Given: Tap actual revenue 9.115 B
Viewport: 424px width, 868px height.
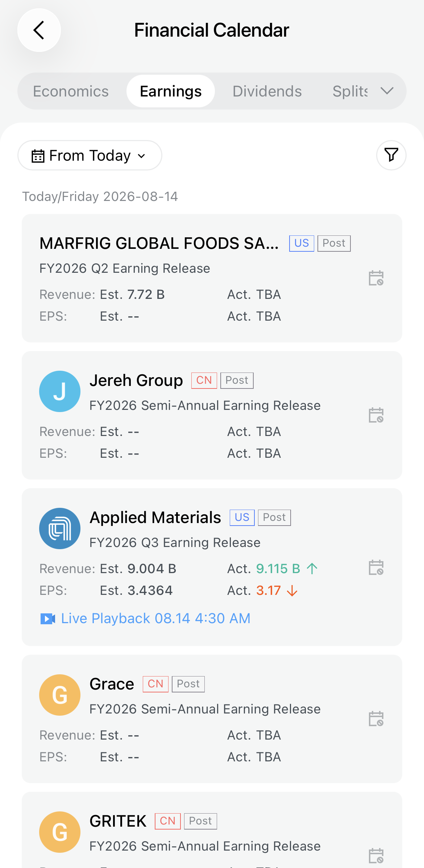Looking at the screenshot, I should click(x=278, y=569).
